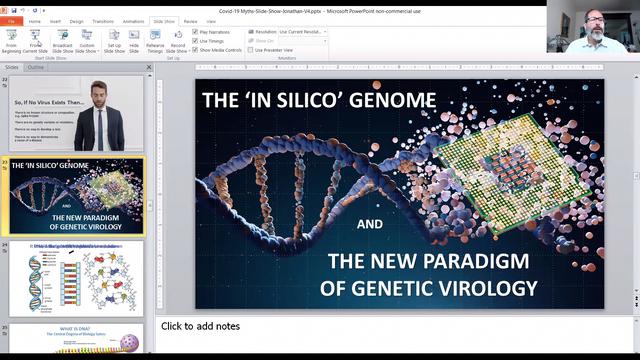Toggle the Use Timings checkbox
The width and height of the screenshot is (640, 360).
tap(195, 41)
